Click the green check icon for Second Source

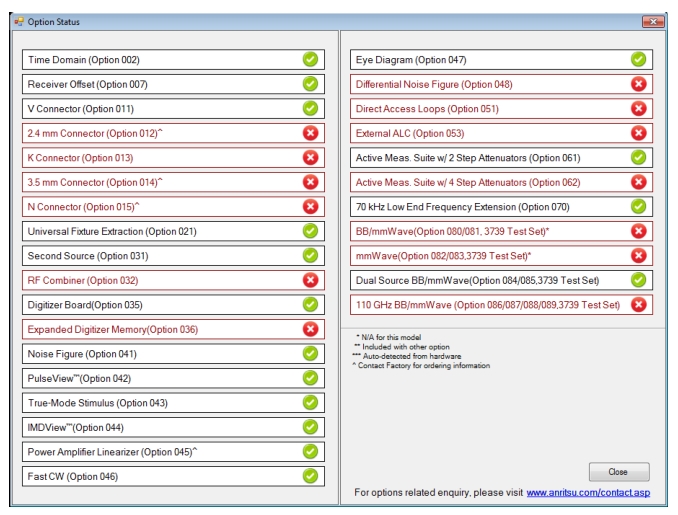pyautogui.click(x=310, y=256)
